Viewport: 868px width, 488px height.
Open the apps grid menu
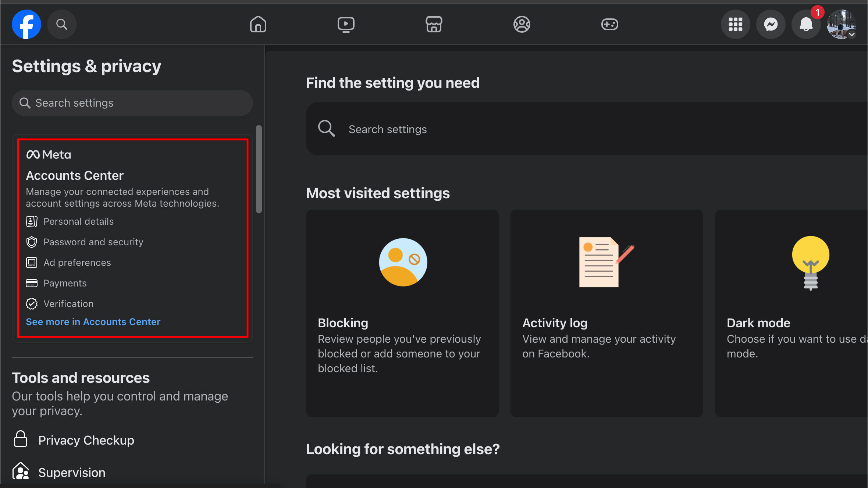click(735, 24)
